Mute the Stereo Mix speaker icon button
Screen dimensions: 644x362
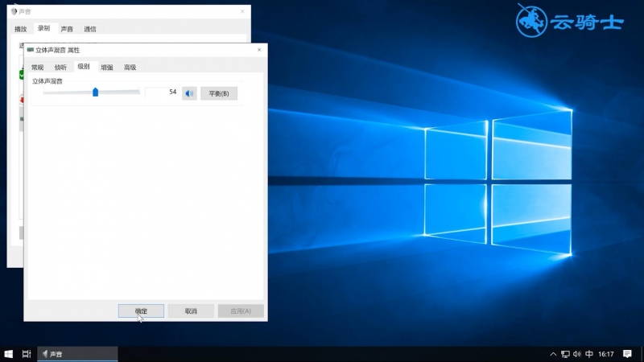click(x=189, y=93)
